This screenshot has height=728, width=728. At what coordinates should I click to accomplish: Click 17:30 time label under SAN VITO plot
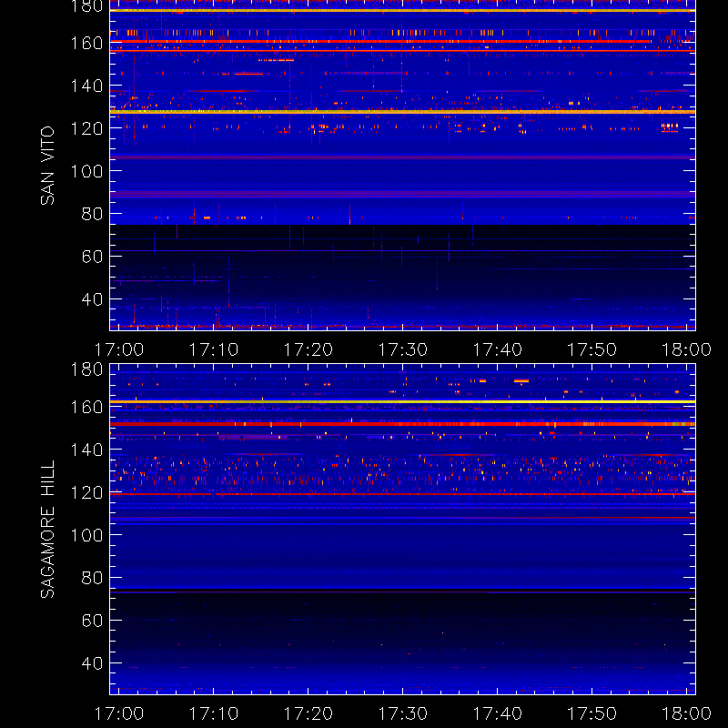pos(402,349)
